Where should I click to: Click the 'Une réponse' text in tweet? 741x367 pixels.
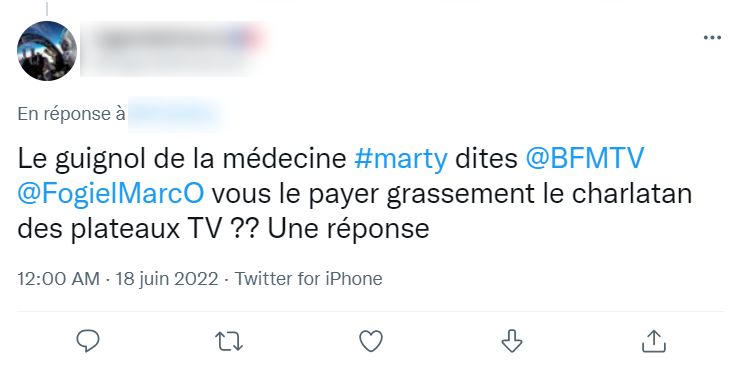[348, 229]
